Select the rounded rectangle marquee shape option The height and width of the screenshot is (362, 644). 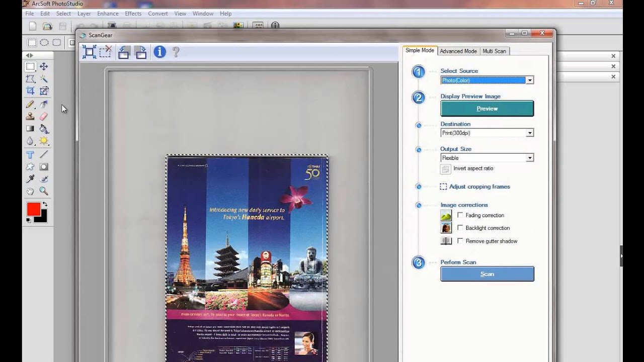tap(57, 43)
